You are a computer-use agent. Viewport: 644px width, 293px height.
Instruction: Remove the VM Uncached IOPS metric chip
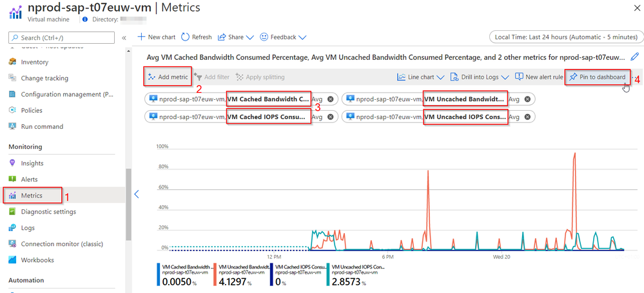click(x=527, y=117)
